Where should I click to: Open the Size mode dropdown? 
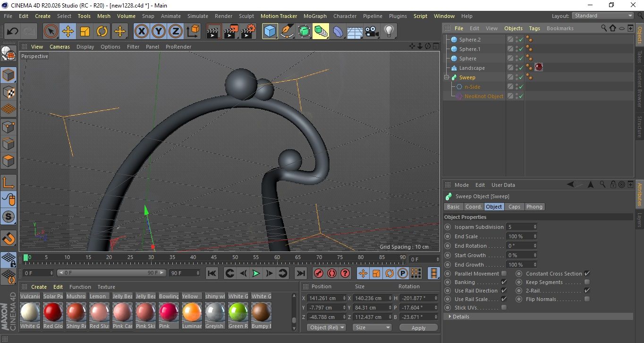click(x=373, y=327)
